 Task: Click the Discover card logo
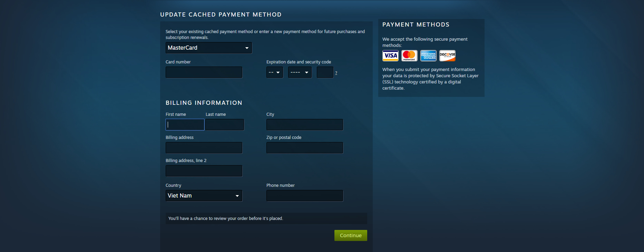click(447, 56)
